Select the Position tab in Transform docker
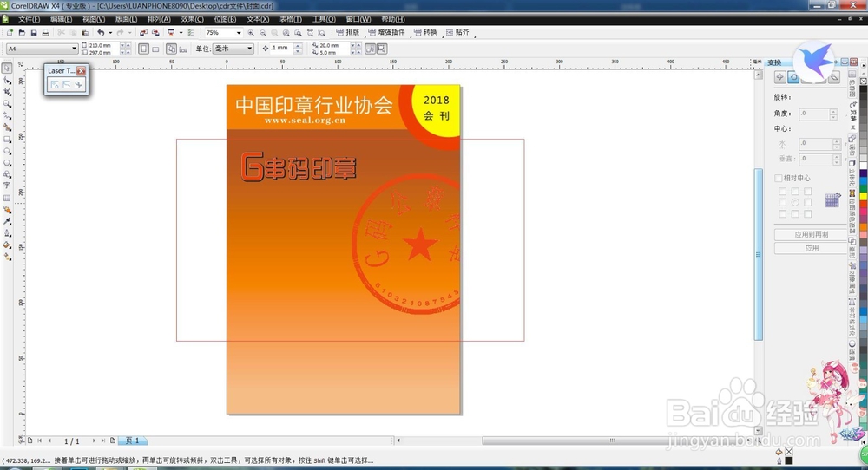868x470 pixels. coord(779,77)
